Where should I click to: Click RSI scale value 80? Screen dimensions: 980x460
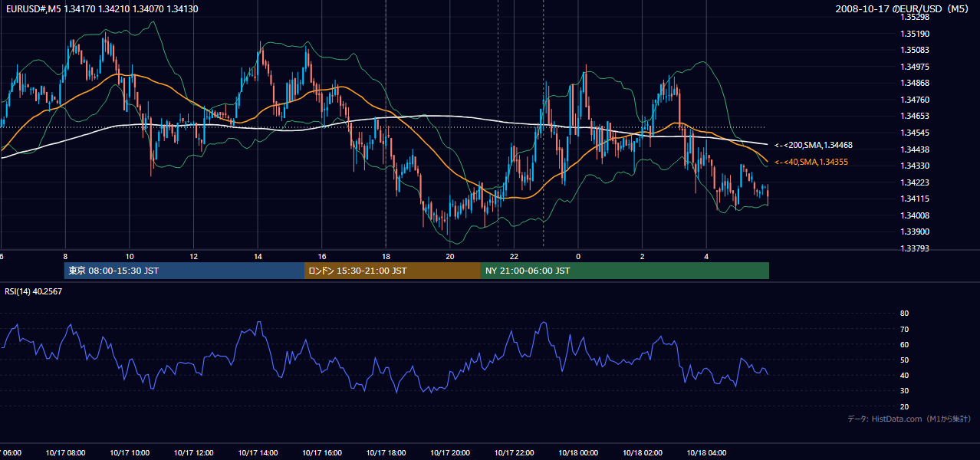click(905, 314)
